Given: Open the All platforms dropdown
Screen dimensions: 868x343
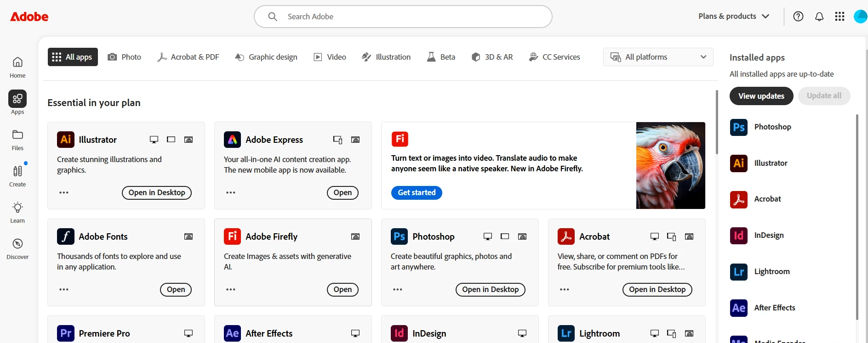Looking at the screenshot, I should click(658, 57).
